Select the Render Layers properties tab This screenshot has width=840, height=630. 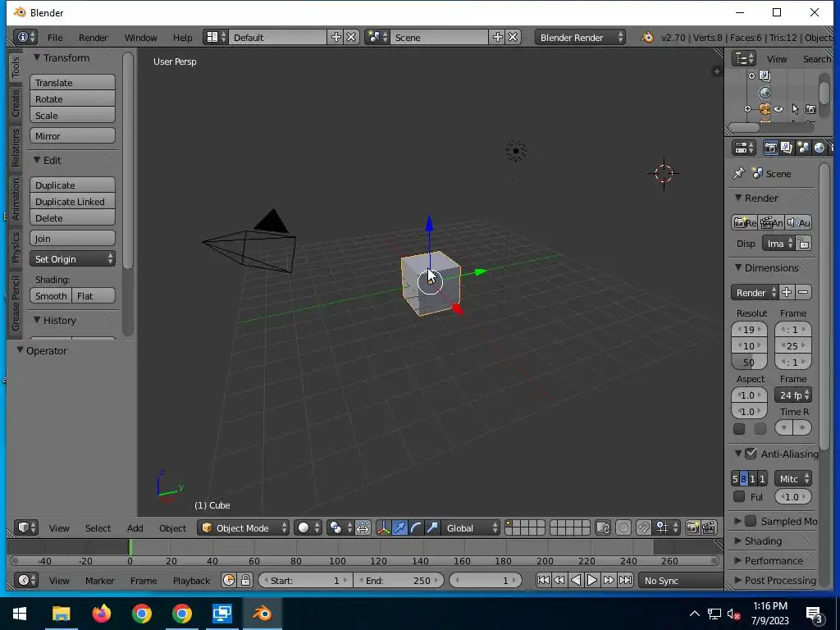tap(787, 148)
